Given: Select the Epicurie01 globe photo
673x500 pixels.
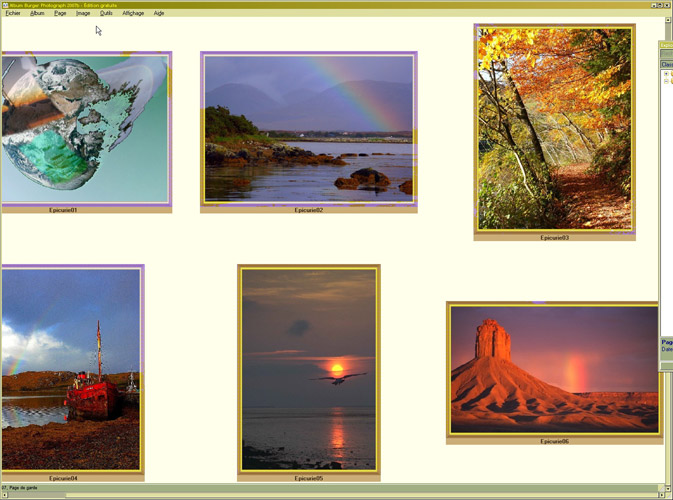Looking at the screenshot, I should tap(83, 128).
